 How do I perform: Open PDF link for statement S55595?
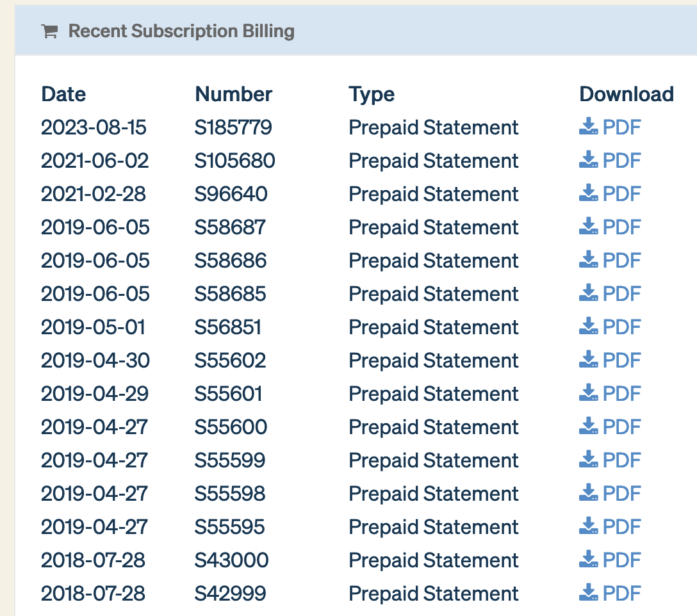click(621, 527)
